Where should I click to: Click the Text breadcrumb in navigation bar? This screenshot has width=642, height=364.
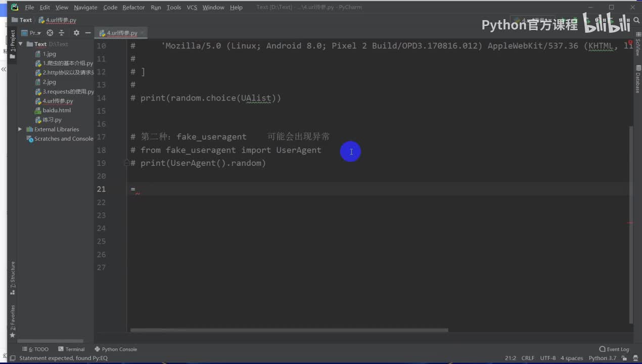[22, 20]
